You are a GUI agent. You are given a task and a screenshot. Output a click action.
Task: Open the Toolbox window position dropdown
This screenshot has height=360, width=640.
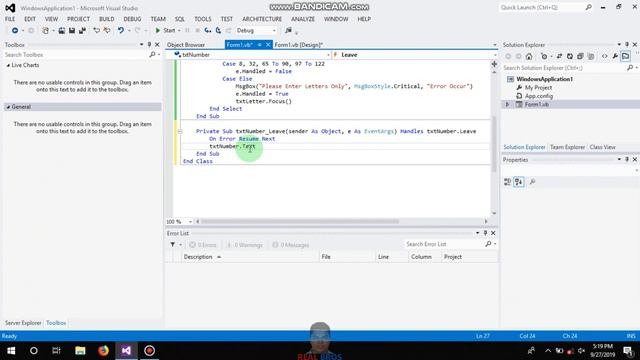tap(142, 44)
